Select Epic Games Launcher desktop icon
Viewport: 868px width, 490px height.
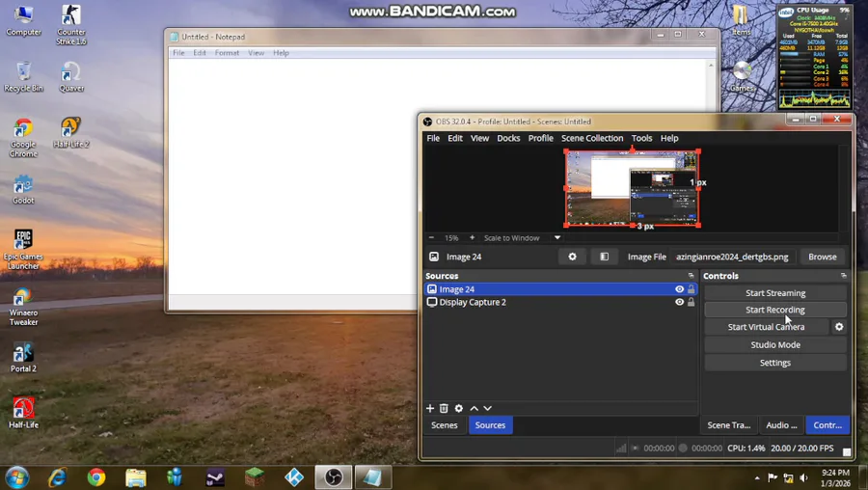pyautogui.click(x=23, y=250)
